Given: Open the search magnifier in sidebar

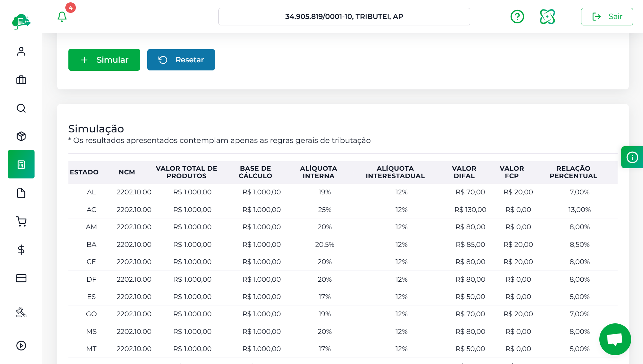Looking at the screenshot, I should pos(21,108).
